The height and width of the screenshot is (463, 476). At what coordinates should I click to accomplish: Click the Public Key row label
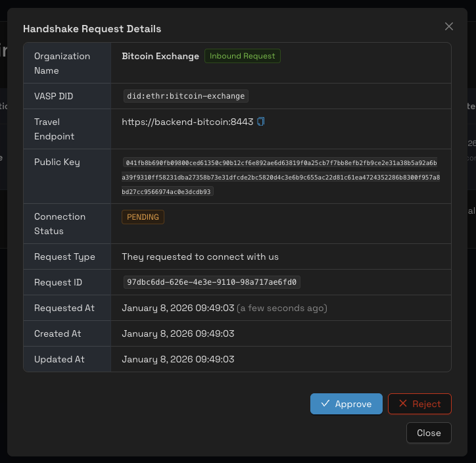pos(57,162)
